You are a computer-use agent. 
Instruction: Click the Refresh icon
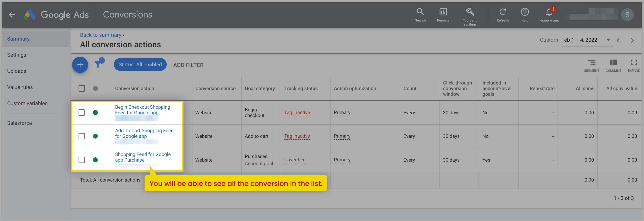click(x=503, y=12)
